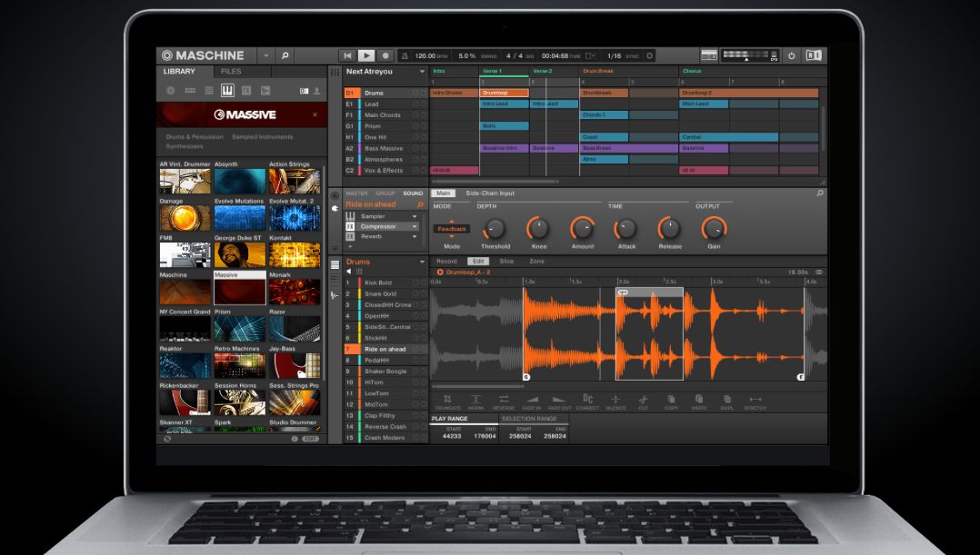Start playback with the Play button
Screen dimensions: 980x555
tap(366, 55)
